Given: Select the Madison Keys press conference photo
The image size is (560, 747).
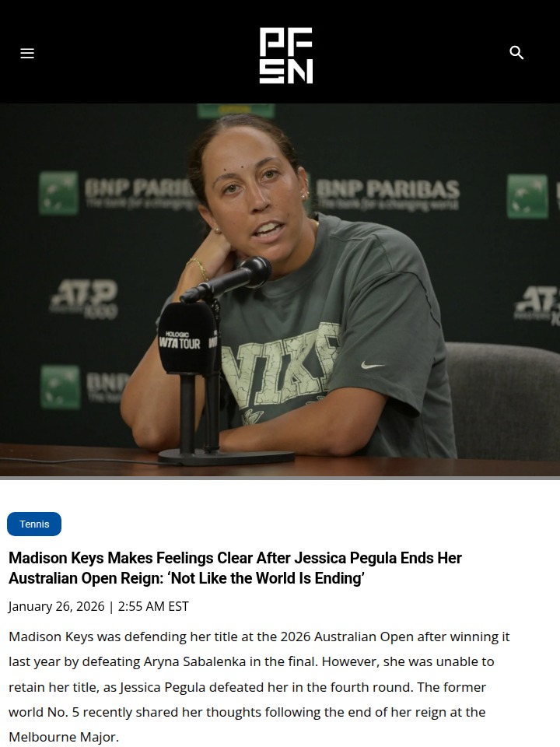Looking at the screenshot, I should pos(280,292).
